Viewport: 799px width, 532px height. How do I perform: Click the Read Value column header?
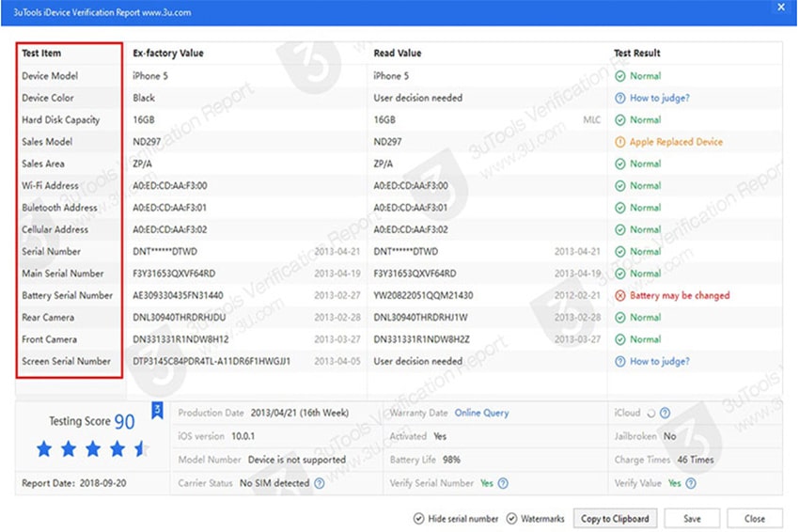tap(398, 53)
